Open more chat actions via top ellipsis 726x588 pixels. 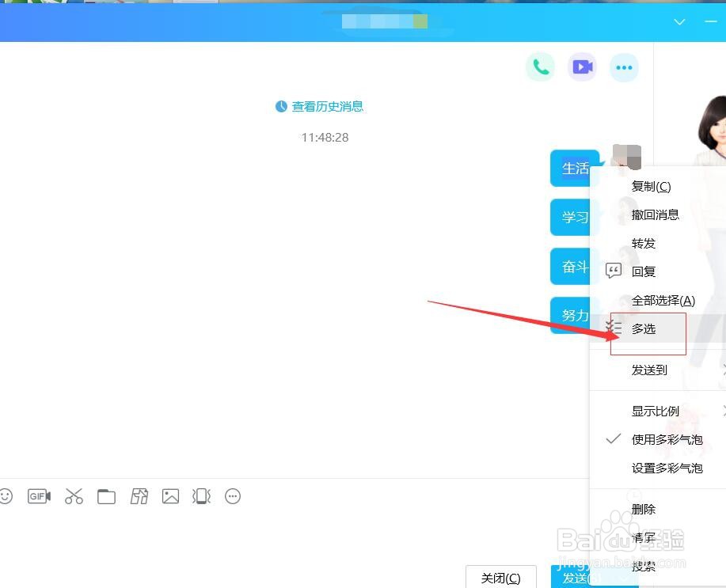click(x=624, y=67)
